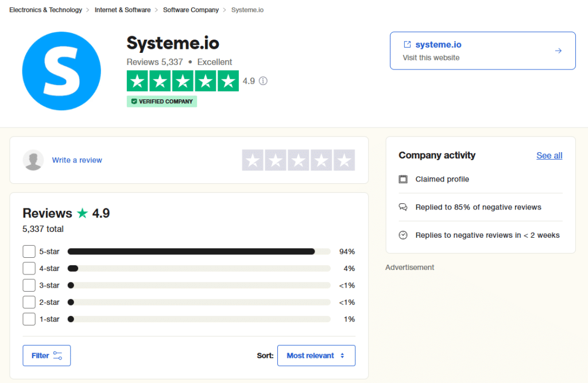The image size is (588, 383).
Task: Click the clock icon for reply time
Action: click(403, 235)
